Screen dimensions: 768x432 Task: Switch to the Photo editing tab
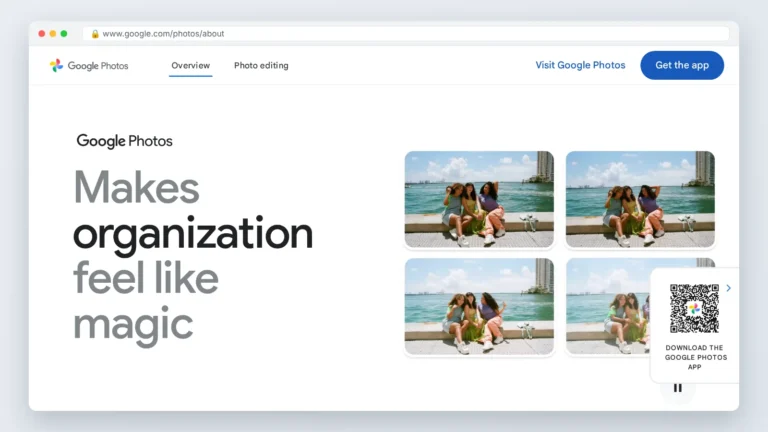(261, 66)
